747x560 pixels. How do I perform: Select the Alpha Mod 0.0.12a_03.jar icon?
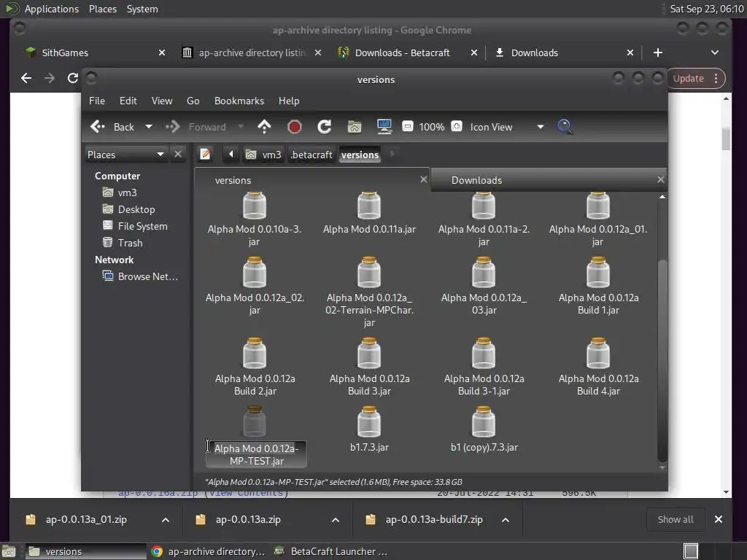pyautogui.click(x=484, y=273)
